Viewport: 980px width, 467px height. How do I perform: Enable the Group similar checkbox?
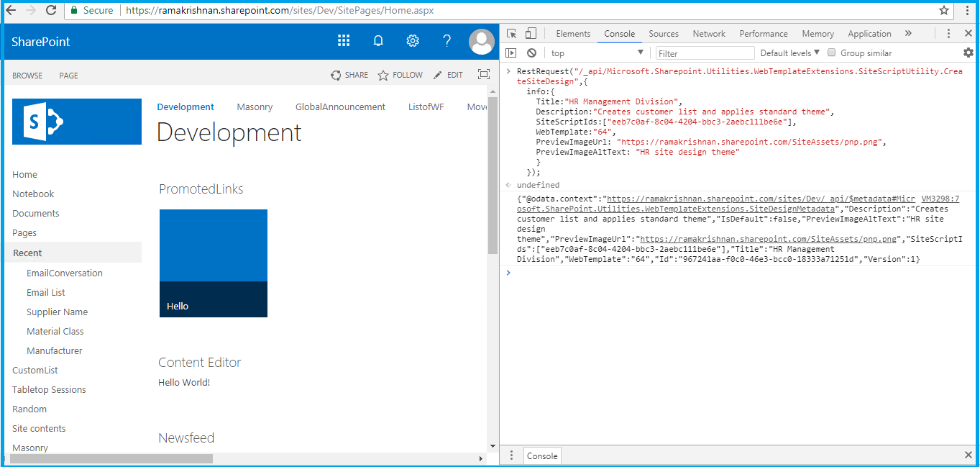(x=832, y=53)
